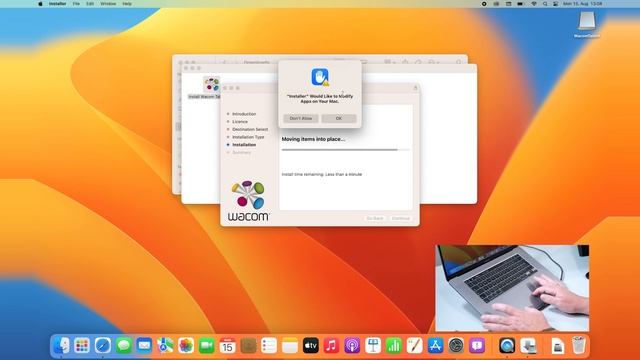The height and width of the screenshot is (360, 640).
Task: Select the Installation step in sidebar
Action: (244, 145)
